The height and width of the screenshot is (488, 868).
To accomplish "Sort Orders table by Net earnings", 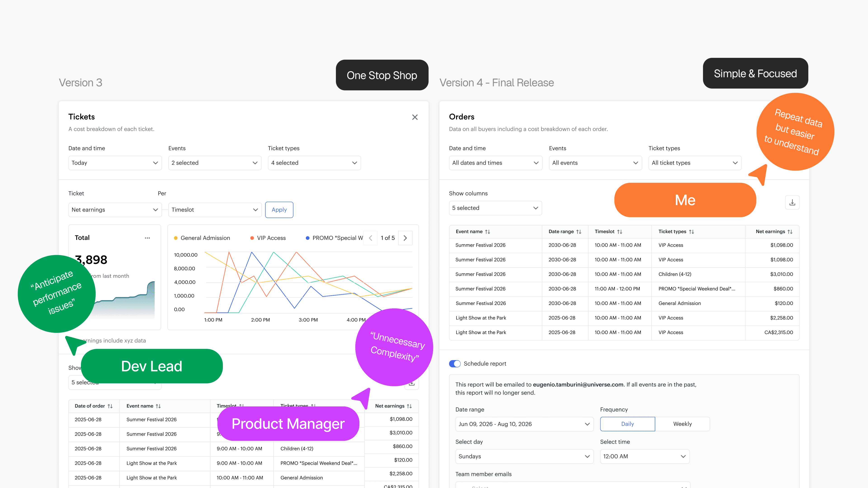I will click(790, 232).
